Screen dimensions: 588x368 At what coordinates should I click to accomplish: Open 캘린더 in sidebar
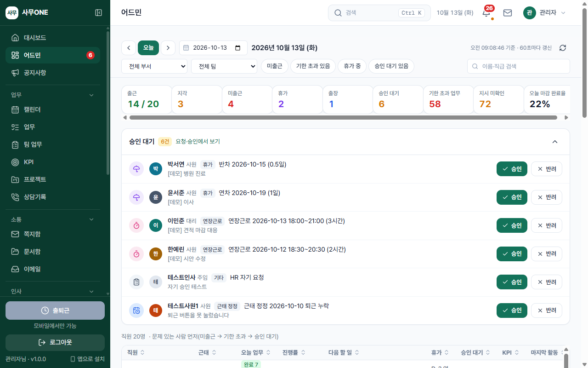pyautogui.click(x=53, y=109)
